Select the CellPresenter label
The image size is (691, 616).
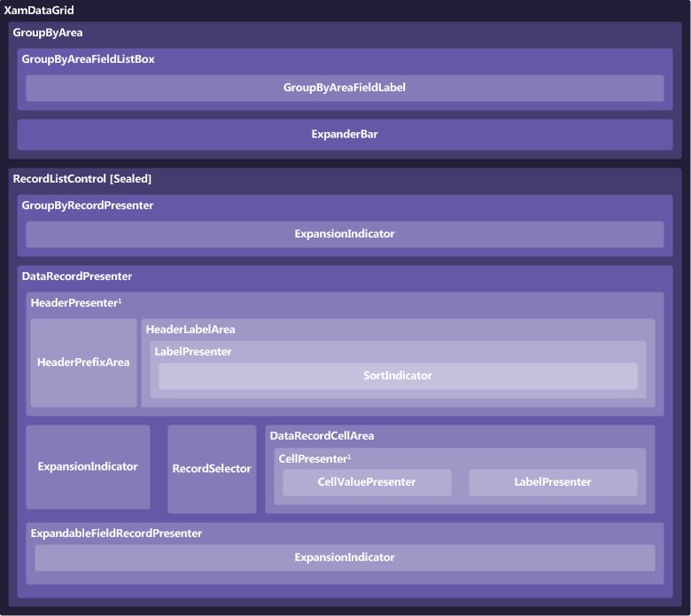pos(314,458)
